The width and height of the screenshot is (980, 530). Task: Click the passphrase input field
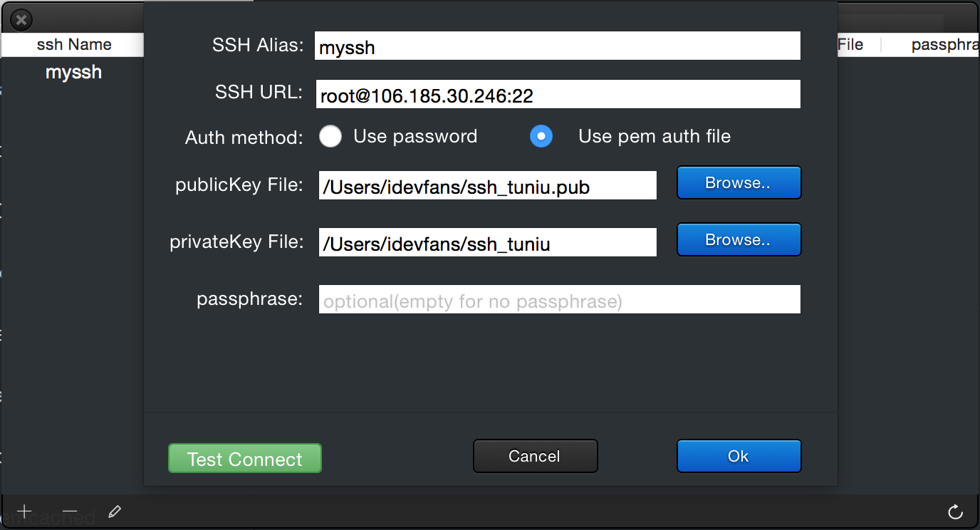[x=559, y=300]
